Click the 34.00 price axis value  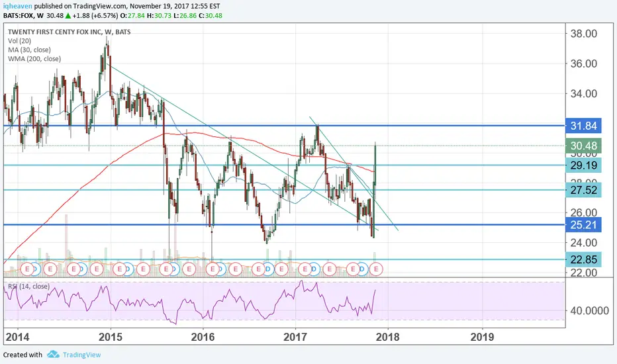[584, 94]
